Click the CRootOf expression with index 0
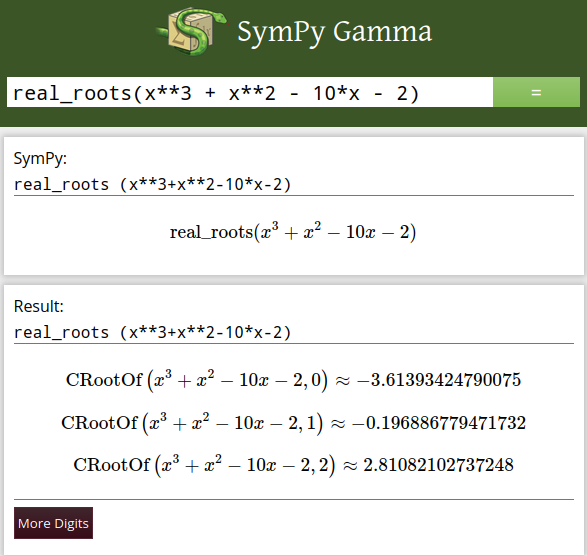Viewport: 587px width, 556px height. tap(197, 380)
